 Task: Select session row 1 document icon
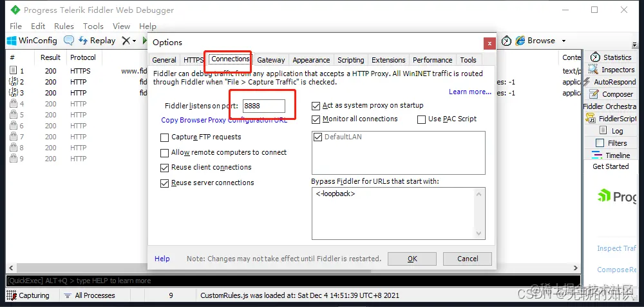coord(13,71)
